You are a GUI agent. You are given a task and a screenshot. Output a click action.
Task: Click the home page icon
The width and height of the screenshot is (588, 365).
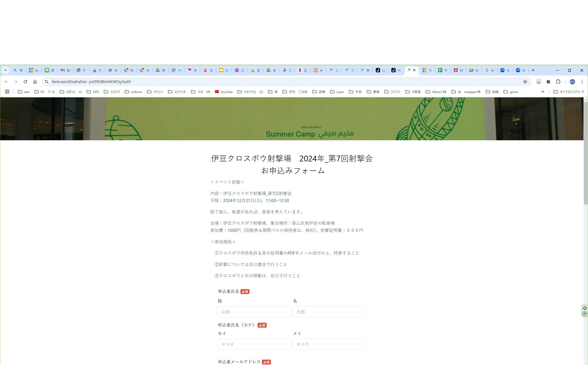click(x=35, y=82)
